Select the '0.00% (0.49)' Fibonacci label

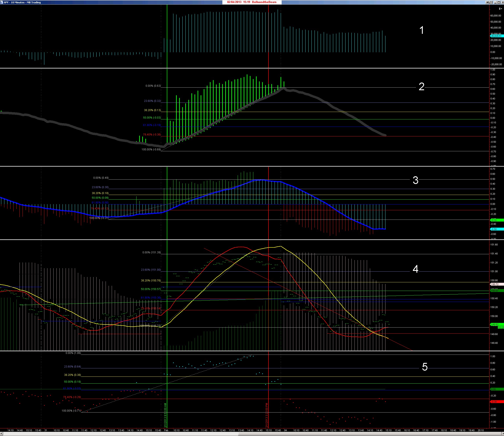pos(101,178)
